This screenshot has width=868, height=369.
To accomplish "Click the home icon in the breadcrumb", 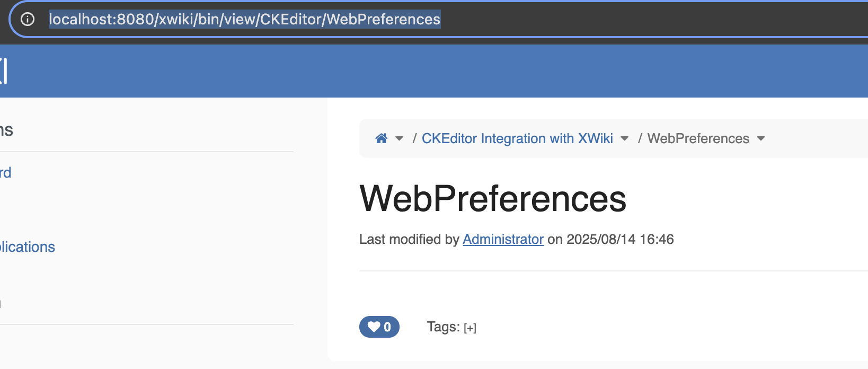I will coord(381,138).
